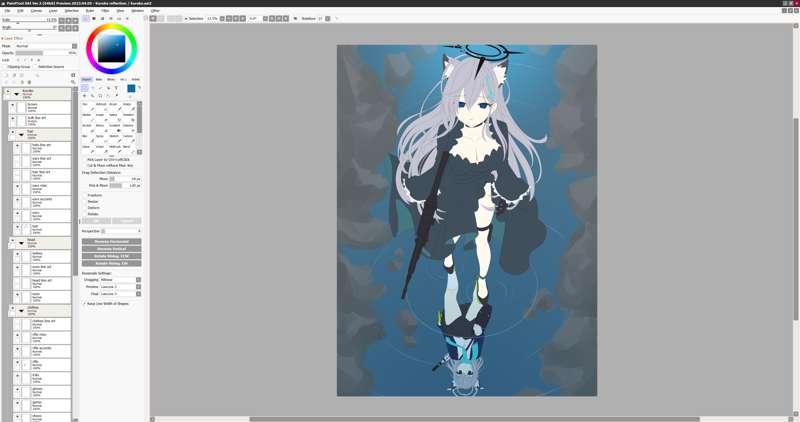Image resolution: width=800 pixels, height=422 pixels.
Task: Click Rotate 90deg. CW button
Action: coord(111,263)
